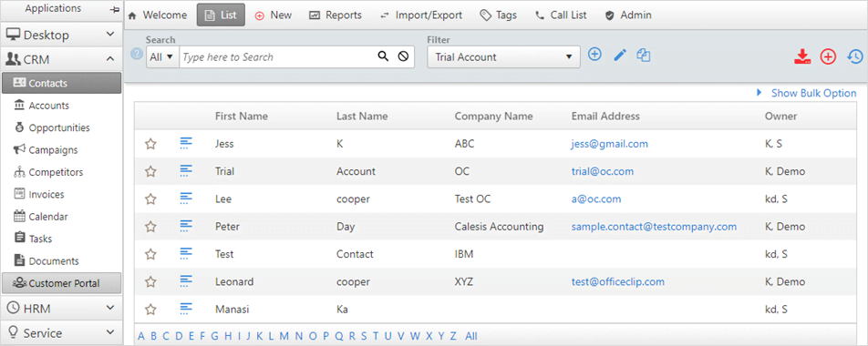Select the List tab
Viewport: 868px width, 346px height.
(x=221, y=15)
